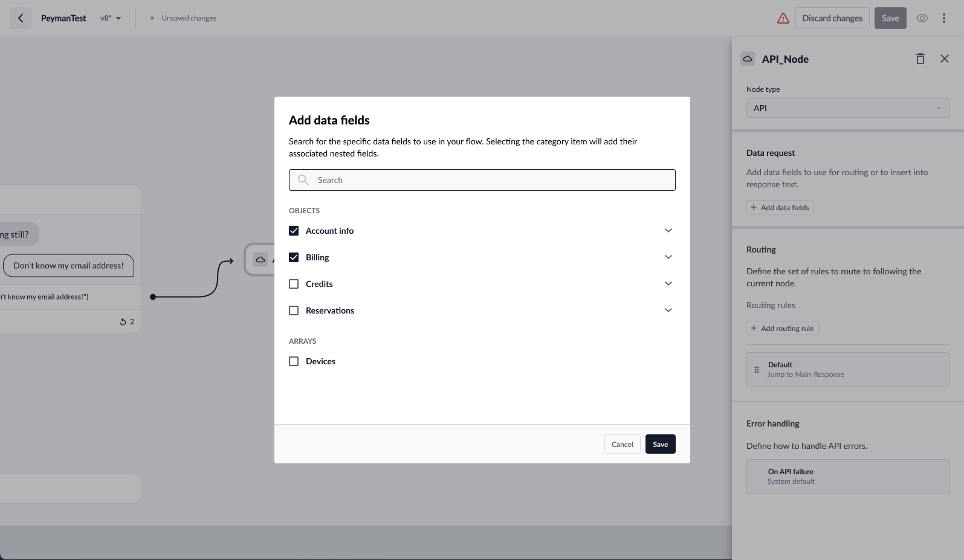Expand the Reservations chevron
964x560 pixels.
point(668,311)
